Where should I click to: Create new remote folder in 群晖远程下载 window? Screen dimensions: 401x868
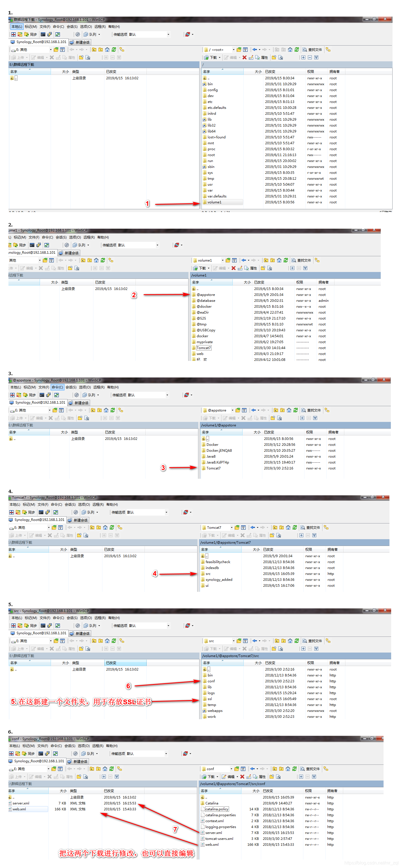(x=274, y=58)
